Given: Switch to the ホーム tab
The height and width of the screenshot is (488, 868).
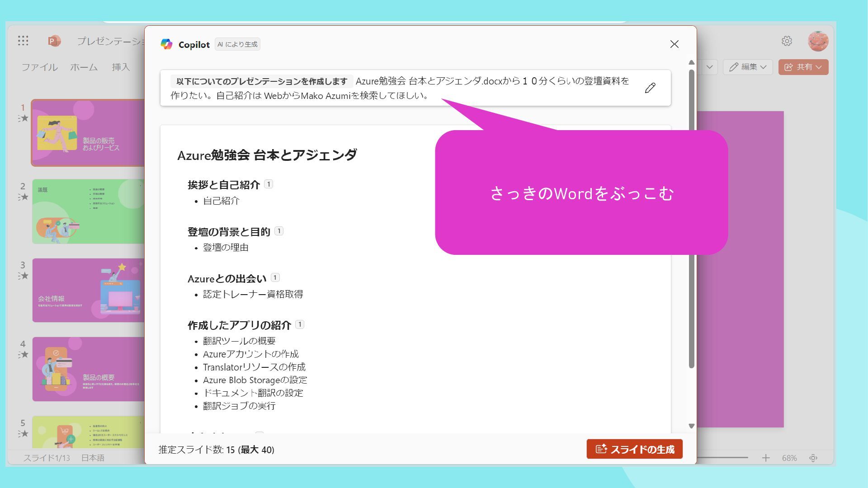Looking at the screenshot, I should pos(84,67).
